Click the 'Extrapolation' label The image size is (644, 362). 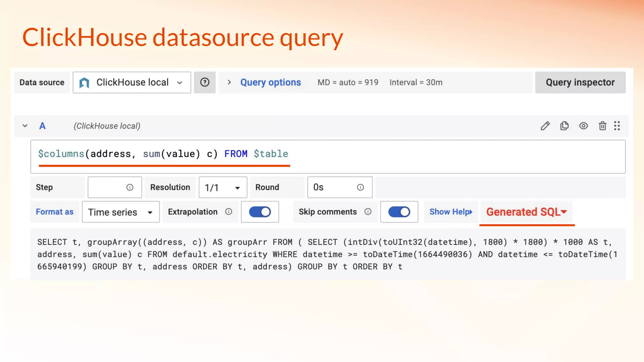coord(193,212)
